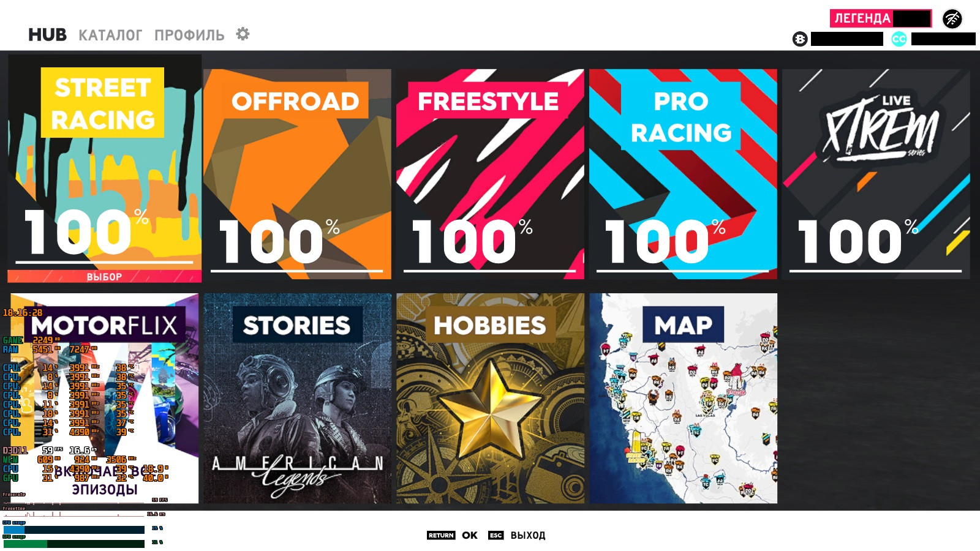Open the Offroad discipline tile
Screen dimensions: 980x551
tap(297, 174)
